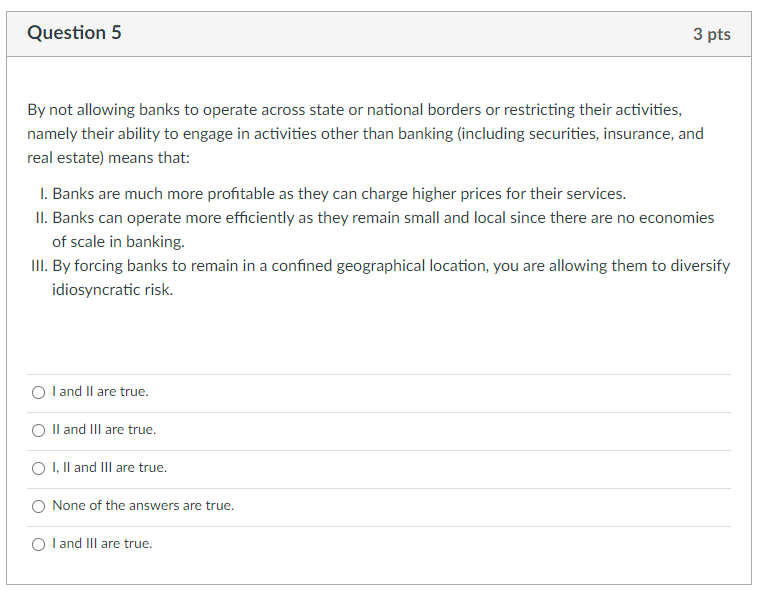Click the text "real estate) means that:"
The height and width of the screenshot is (594, 758).
click(x=108, y=158)
